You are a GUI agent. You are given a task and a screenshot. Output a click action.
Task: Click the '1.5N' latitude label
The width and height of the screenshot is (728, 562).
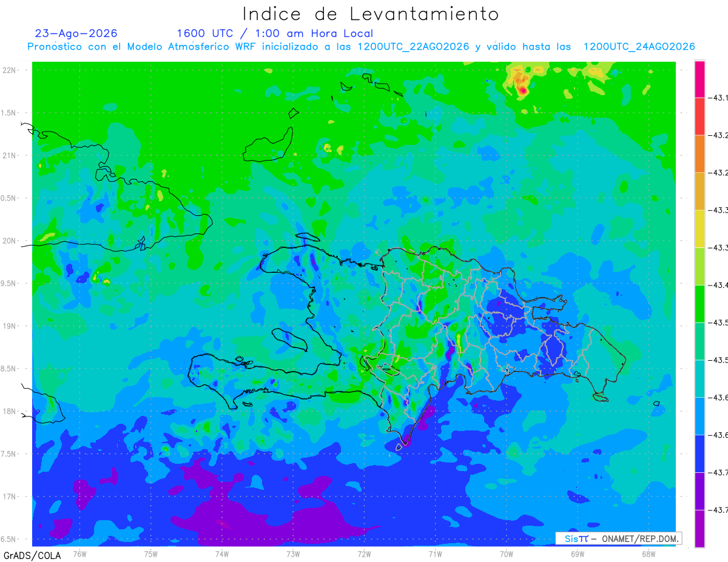tap(10, 113)
